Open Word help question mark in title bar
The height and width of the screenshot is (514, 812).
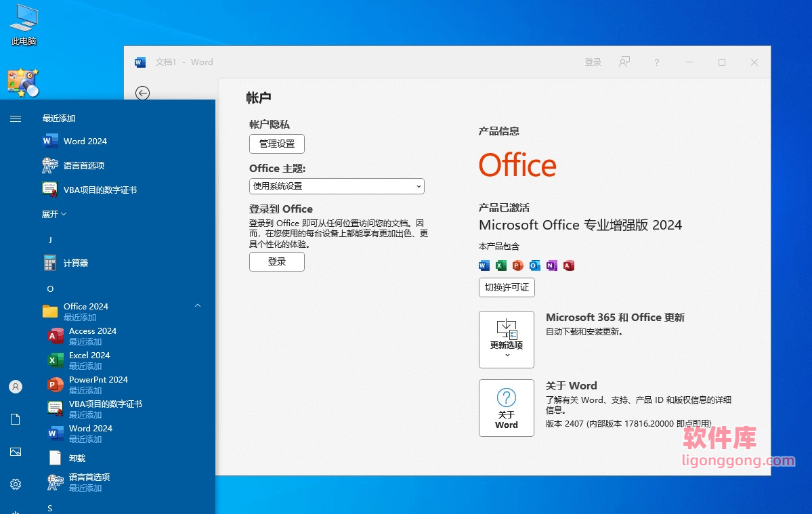[657, 62]
